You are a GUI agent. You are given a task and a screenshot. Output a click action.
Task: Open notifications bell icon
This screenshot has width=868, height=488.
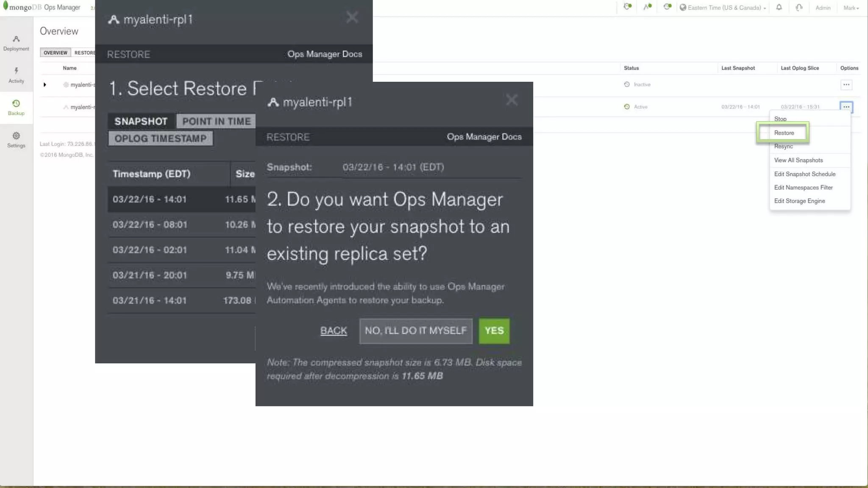779,7
